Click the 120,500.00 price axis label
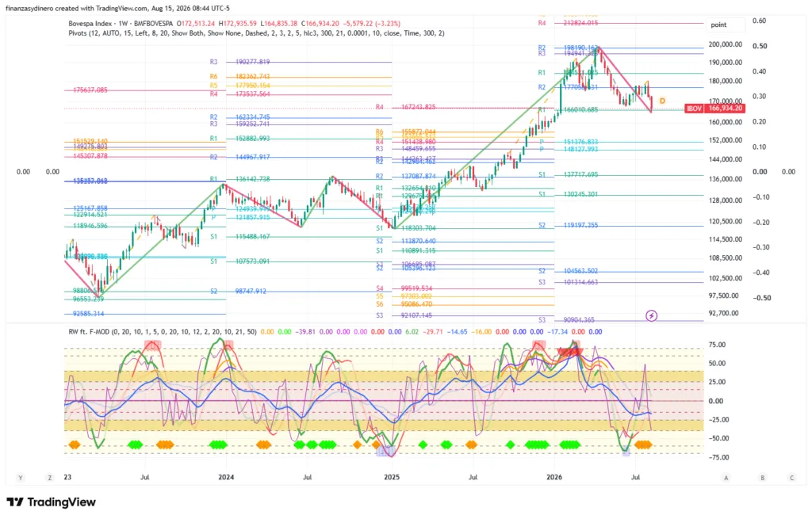 (x=726, y=222)
